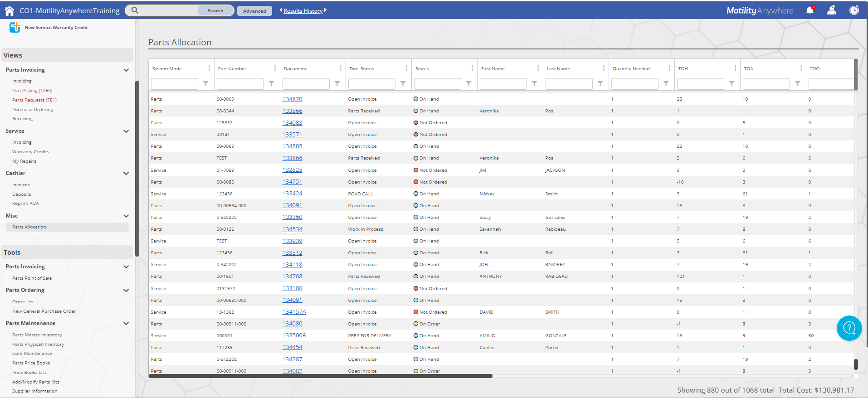Open the Results History link

[x=303, y=11]
